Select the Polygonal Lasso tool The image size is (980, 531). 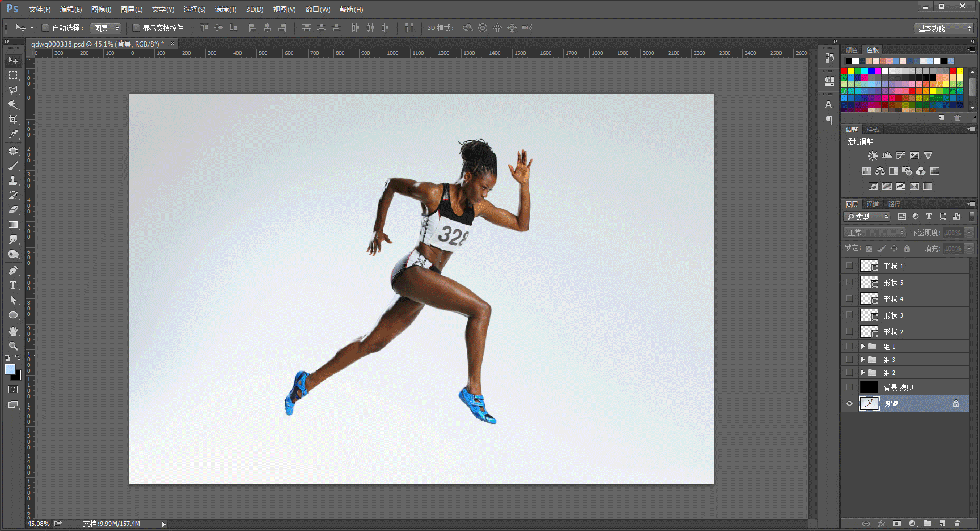click(x=13, y=90)
